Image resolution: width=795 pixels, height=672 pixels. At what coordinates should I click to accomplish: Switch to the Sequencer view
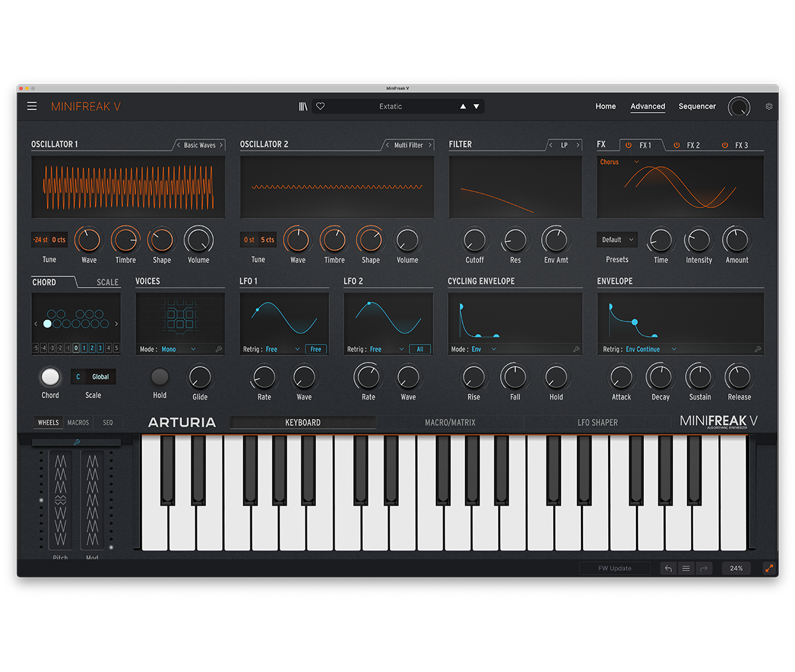point(697,106)
